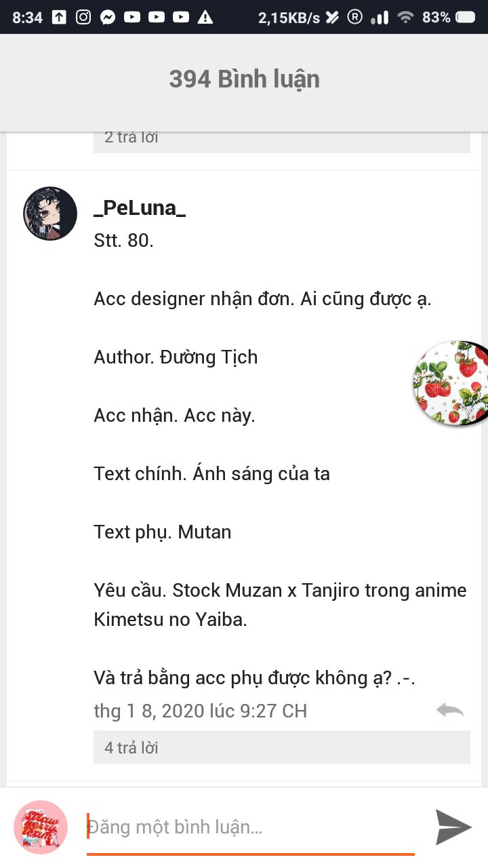Tap the last YouTube notification icon
The image size is (488, 868).
click(181, 17)
